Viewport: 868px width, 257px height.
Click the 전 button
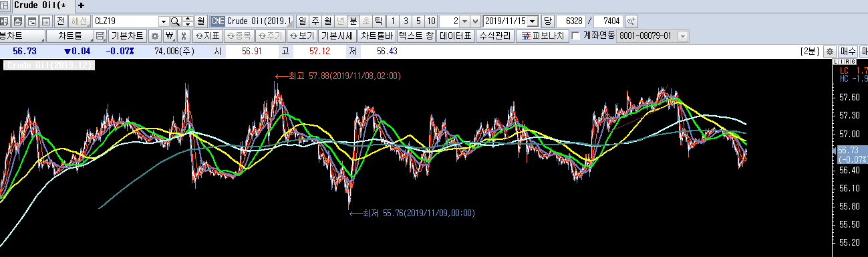tap(61, 21)
